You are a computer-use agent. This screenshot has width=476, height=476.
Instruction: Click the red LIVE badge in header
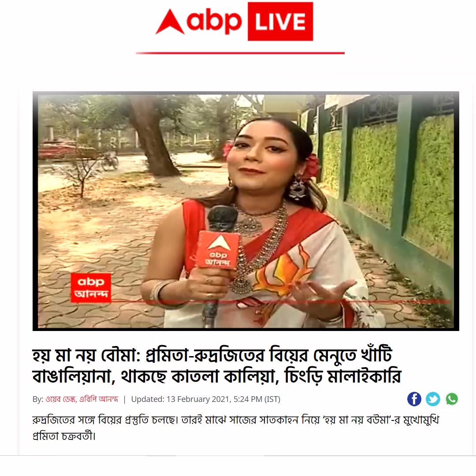tap(280, 21)
